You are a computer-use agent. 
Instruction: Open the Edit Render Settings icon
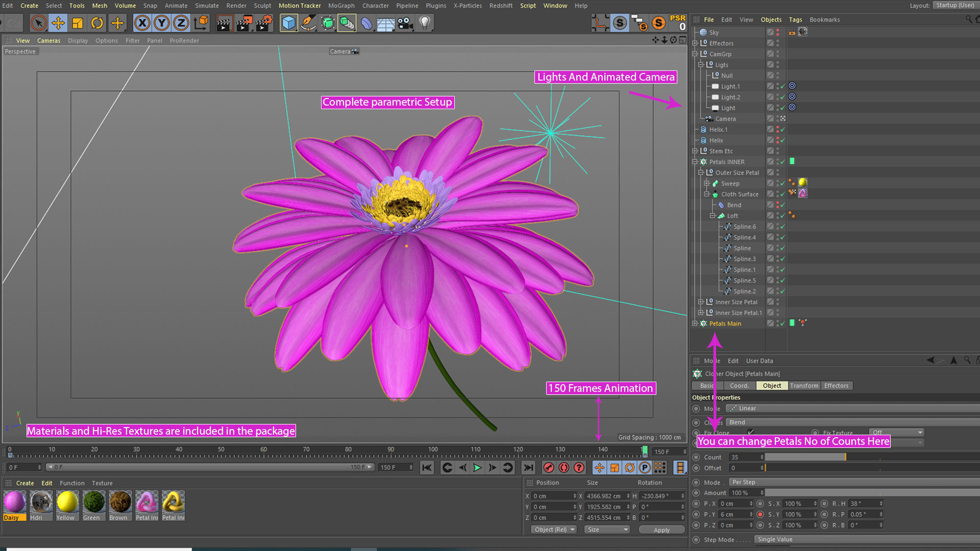[264, 23]
